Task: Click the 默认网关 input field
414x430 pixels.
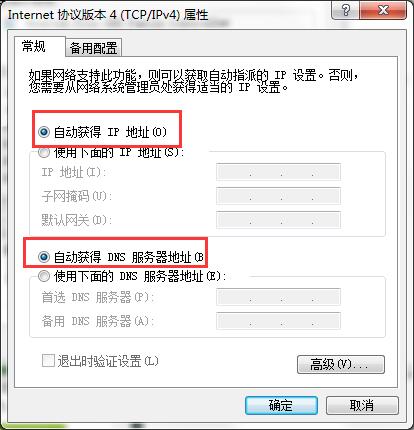Action: click(278, 220)
